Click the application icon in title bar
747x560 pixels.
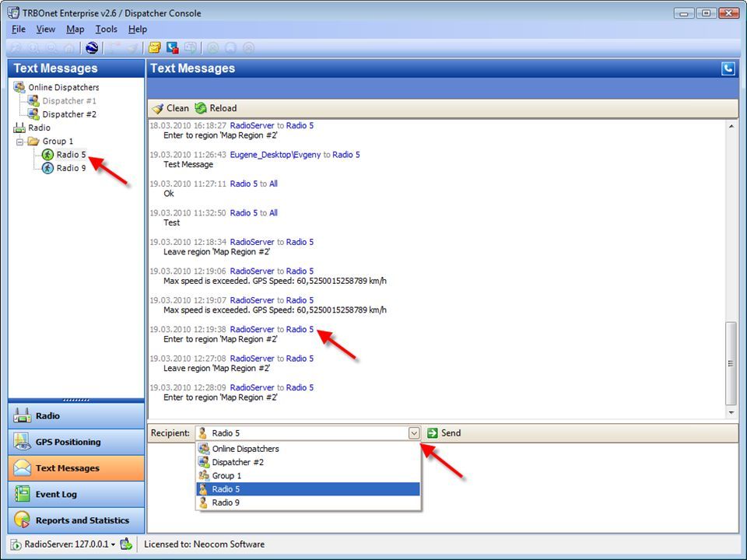pos(13,13)
